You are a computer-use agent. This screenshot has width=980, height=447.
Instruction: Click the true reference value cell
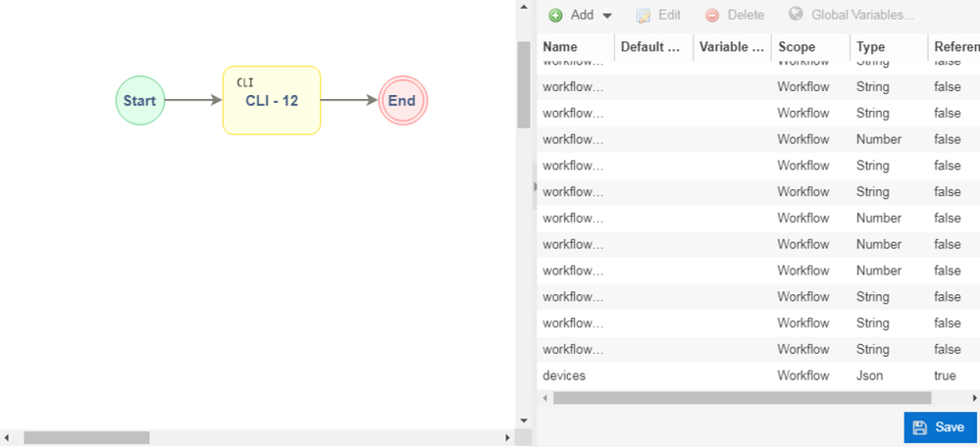(945, 375)
